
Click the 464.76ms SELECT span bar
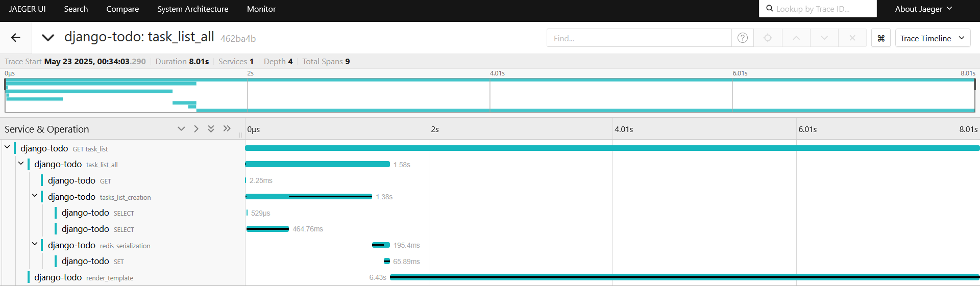(x=267, y=229)
